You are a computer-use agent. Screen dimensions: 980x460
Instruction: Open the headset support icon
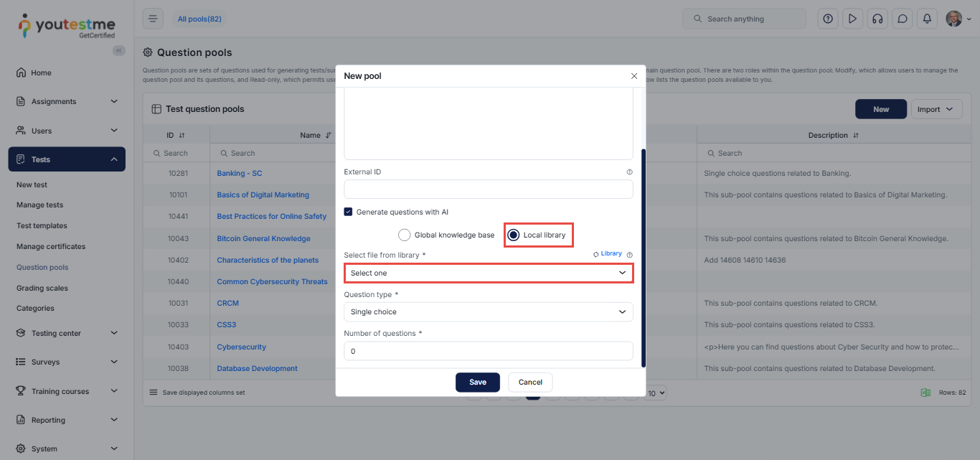click(x=877, y=19)
